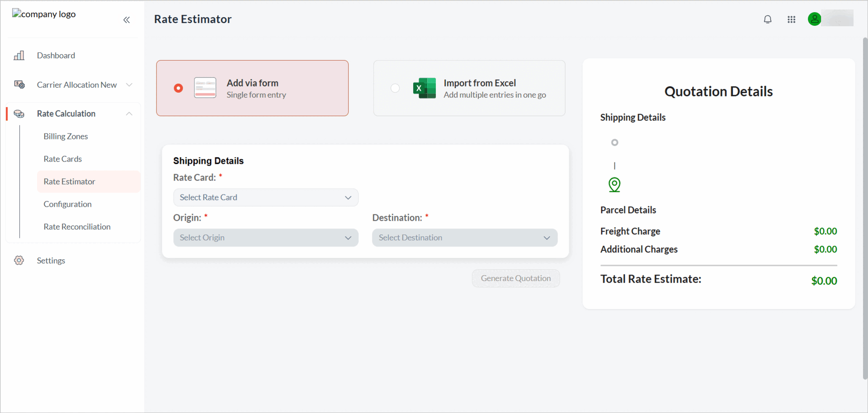
Task: Click 'Single form entry' subtitle
Action: [256, 95]
